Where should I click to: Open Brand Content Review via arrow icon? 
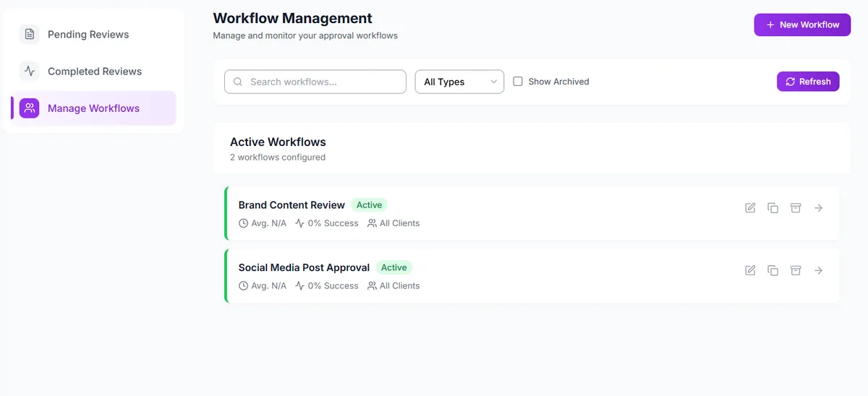[818, 208]
